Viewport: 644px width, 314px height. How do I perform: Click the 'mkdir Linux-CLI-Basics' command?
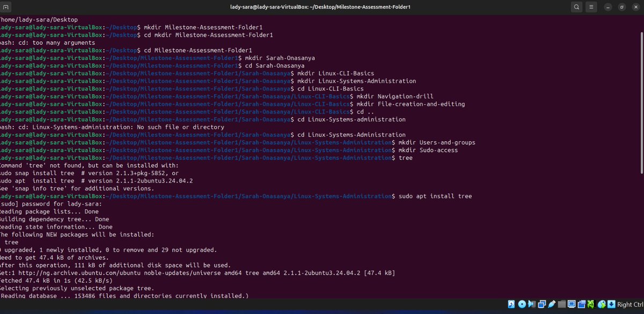coord(335,73)
